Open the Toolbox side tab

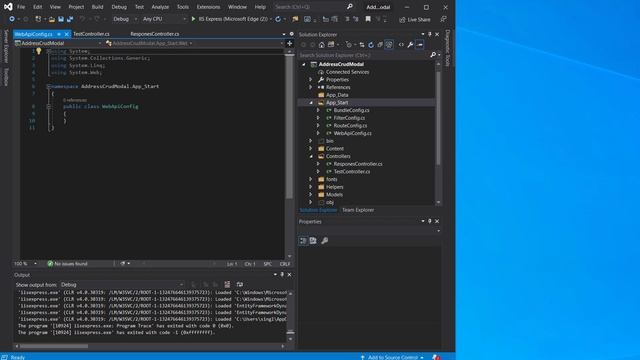tap(6, 77)
